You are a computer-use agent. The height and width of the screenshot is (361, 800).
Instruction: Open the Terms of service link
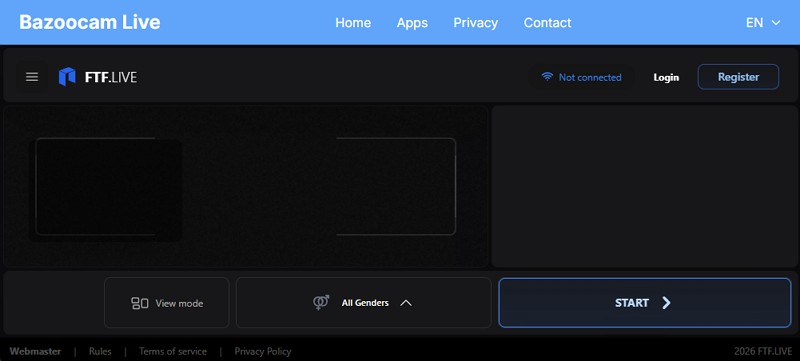pos(173,351)
